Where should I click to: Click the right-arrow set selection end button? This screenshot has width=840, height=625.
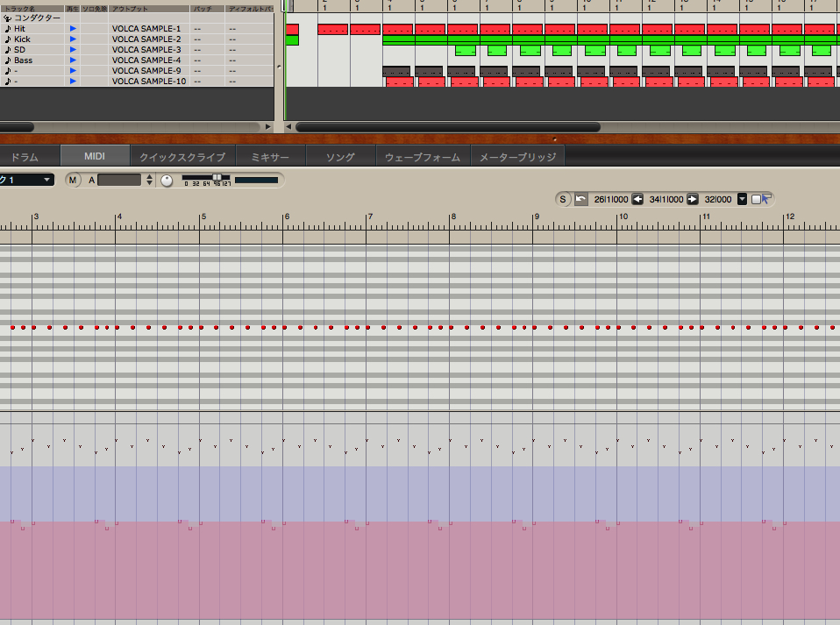point(693,199)
